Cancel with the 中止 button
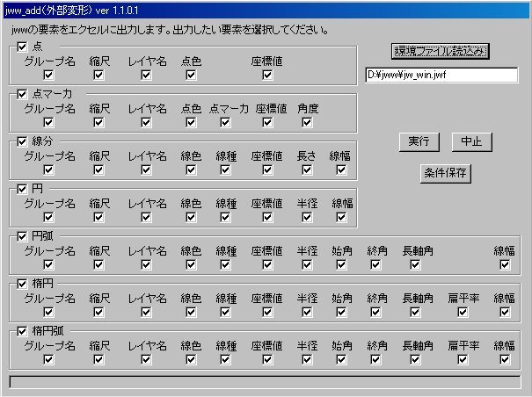532x397 pixels. coord(471,141)
